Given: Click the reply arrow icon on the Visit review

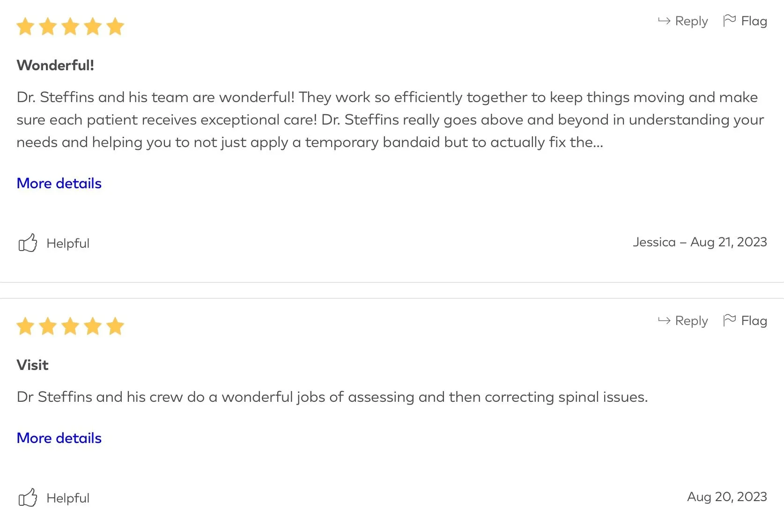Looking at the screenshot, I should click(664, 321).
